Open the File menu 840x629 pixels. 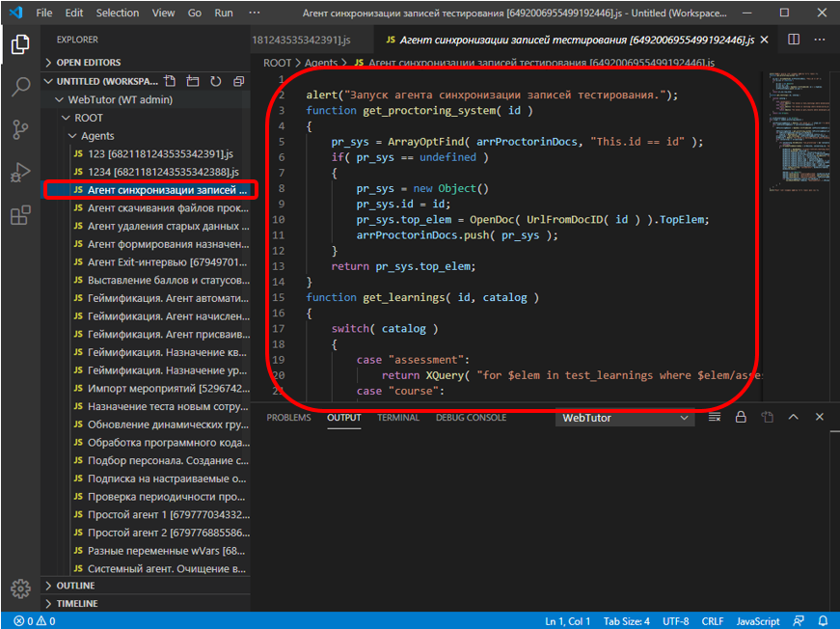point(44,13)
